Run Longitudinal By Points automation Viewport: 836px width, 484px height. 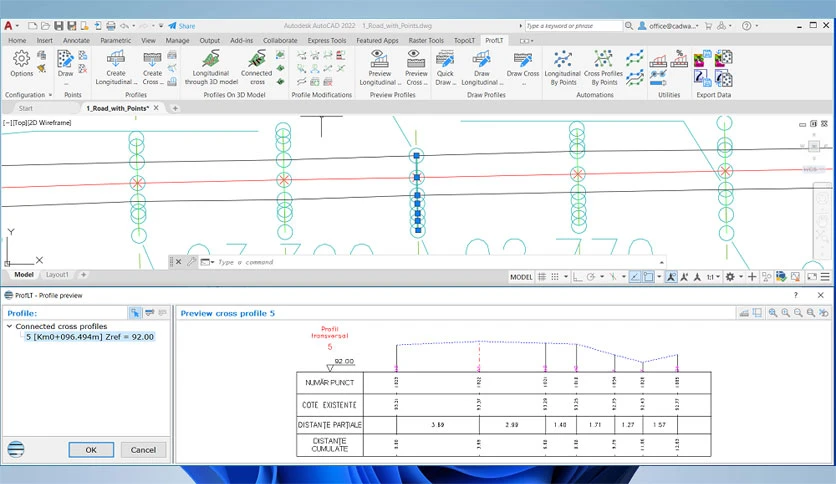coord(563,68)
